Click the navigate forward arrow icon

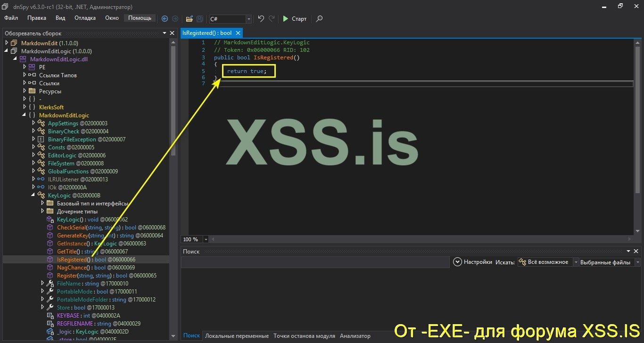[x=175, y=18]
